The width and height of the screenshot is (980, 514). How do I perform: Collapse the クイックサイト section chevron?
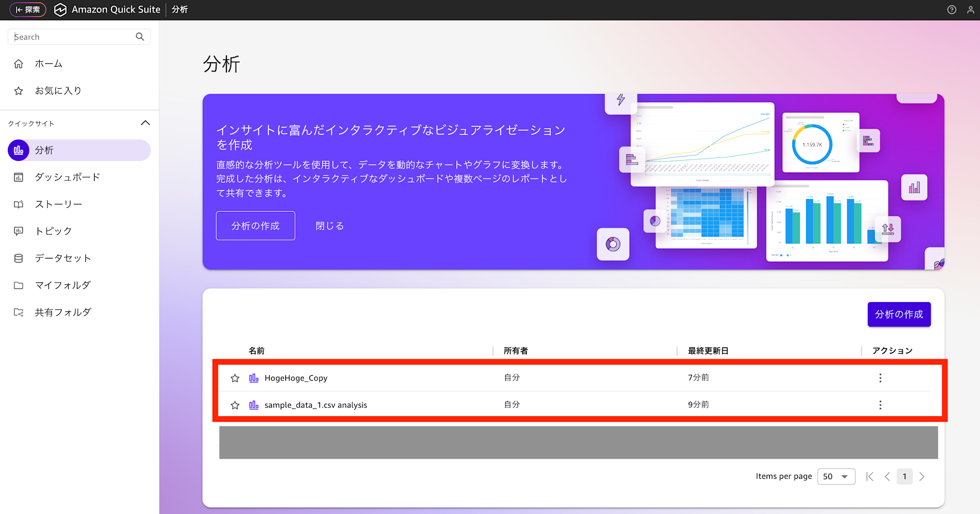pyautogui.click(x=145, y=123)
